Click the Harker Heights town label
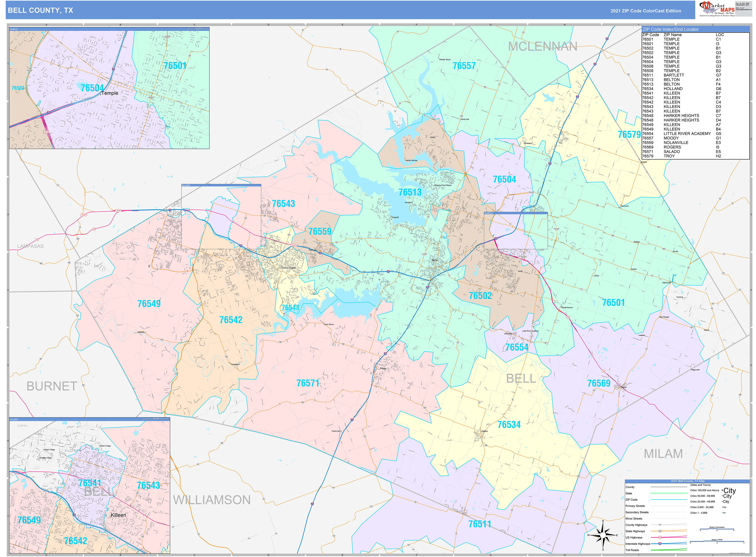 click(x=289, y=268)
